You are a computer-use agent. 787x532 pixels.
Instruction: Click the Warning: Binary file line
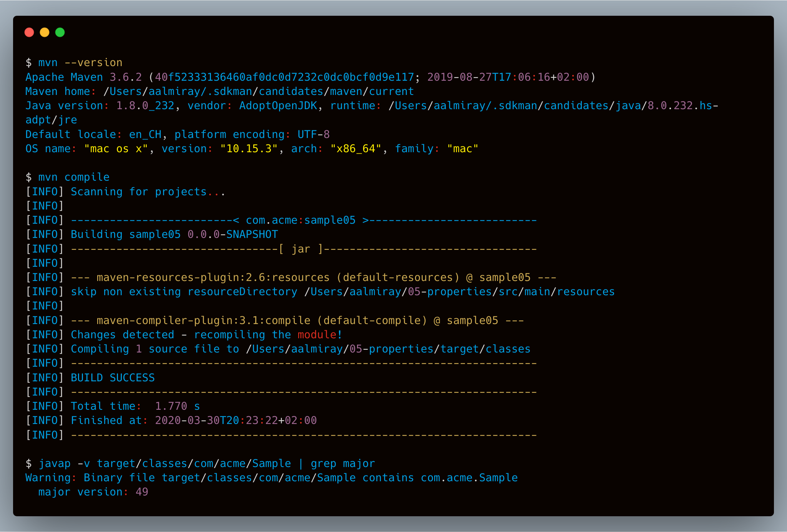271,478
